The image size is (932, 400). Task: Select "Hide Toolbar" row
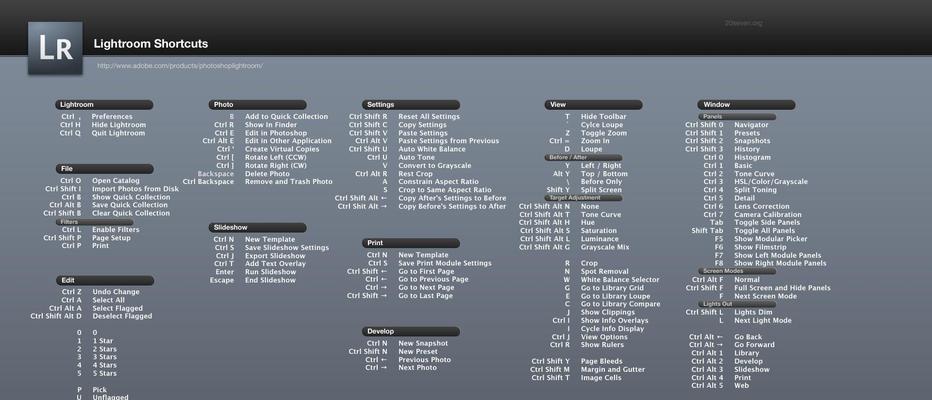tap(596, 117)
